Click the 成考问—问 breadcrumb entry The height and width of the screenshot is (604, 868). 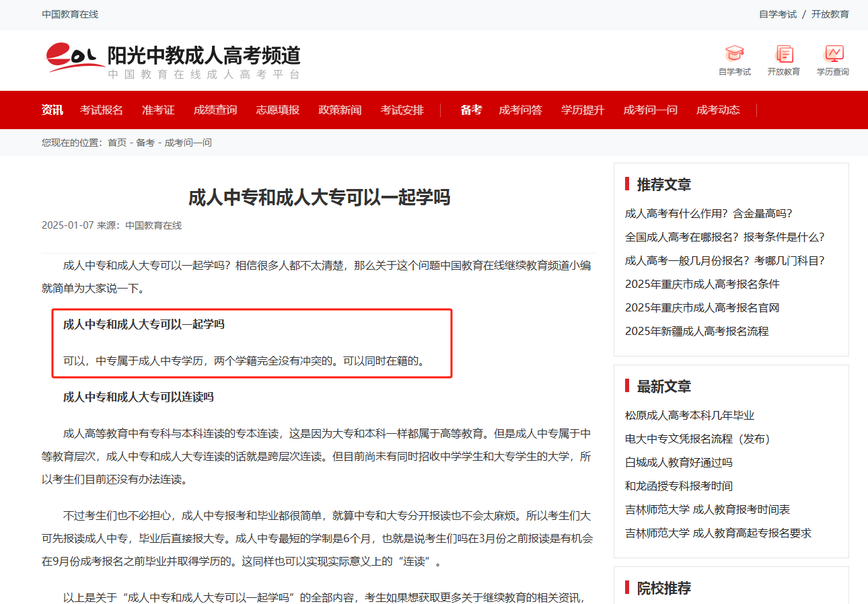[x=189, y=143]
